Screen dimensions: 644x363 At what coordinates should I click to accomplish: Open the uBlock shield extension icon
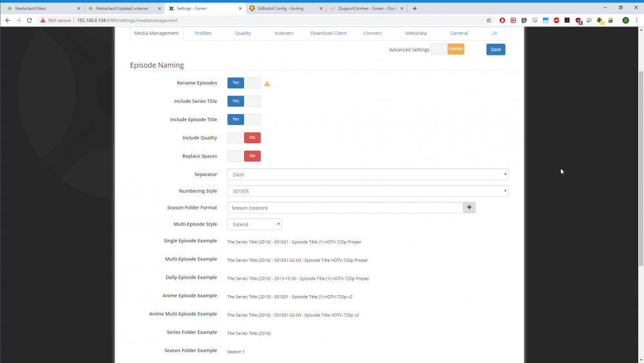[x=578, y=20]
